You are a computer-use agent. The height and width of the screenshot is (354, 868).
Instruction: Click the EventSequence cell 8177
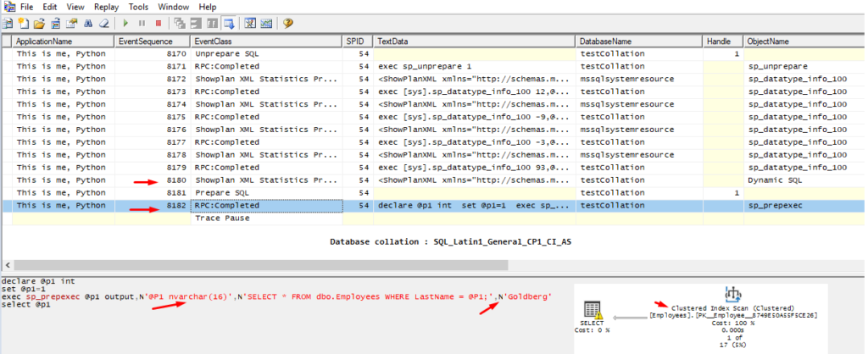pos(153,142)
